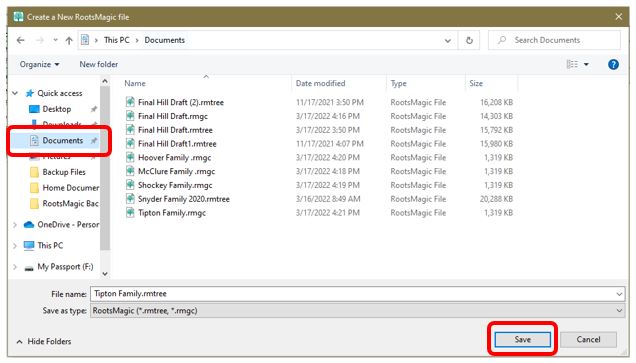The height and width of the screenshot is (363, 636).
Task: Open Backup Files folder in sidebar
Action: (x=64, y=172)
